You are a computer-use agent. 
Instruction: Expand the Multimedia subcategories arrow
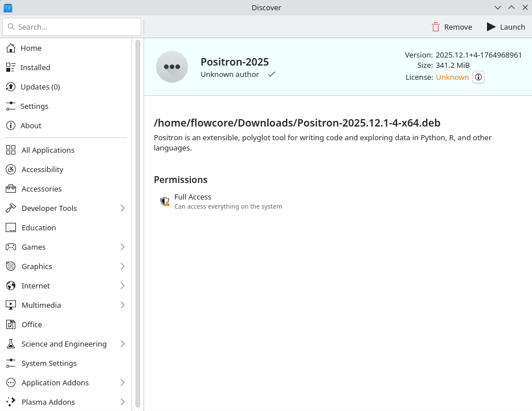point(122,305)
